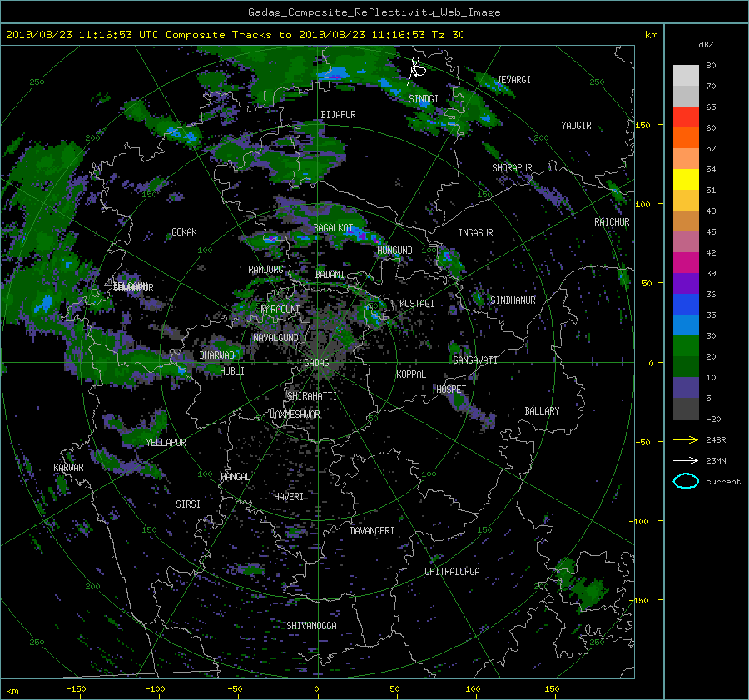The width and height of the screenshot is (749, 700).
Task: Click the SINDHANUR city label
Action: point(513,300)
